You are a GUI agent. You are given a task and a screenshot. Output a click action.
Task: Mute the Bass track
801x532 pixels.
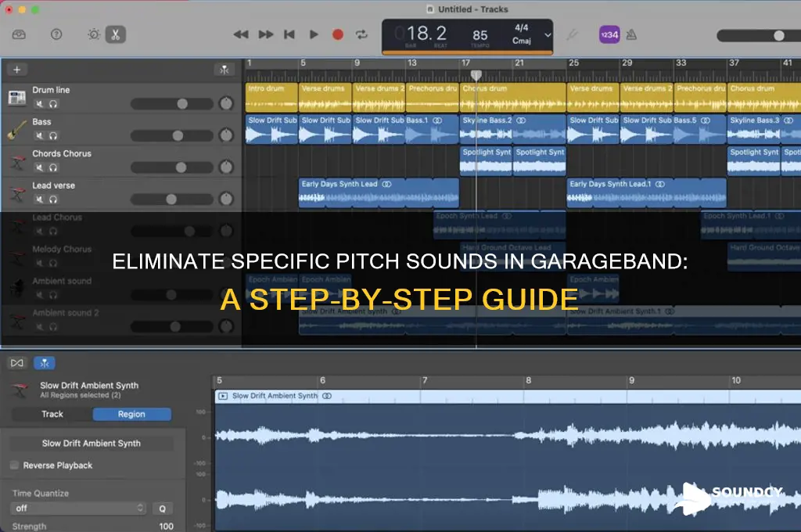[x=39, y=136]
